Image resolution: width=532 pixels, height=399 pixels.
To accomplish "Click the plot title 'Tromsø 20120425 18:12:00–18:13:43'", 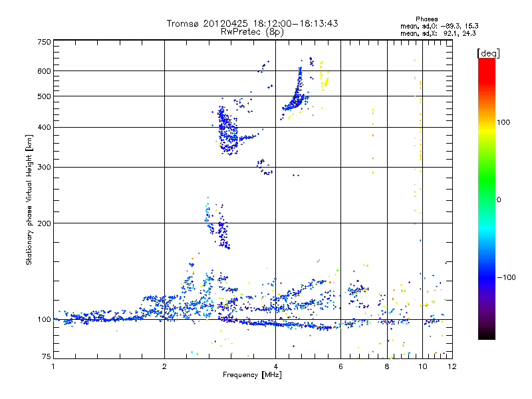I will pos(252,23).
